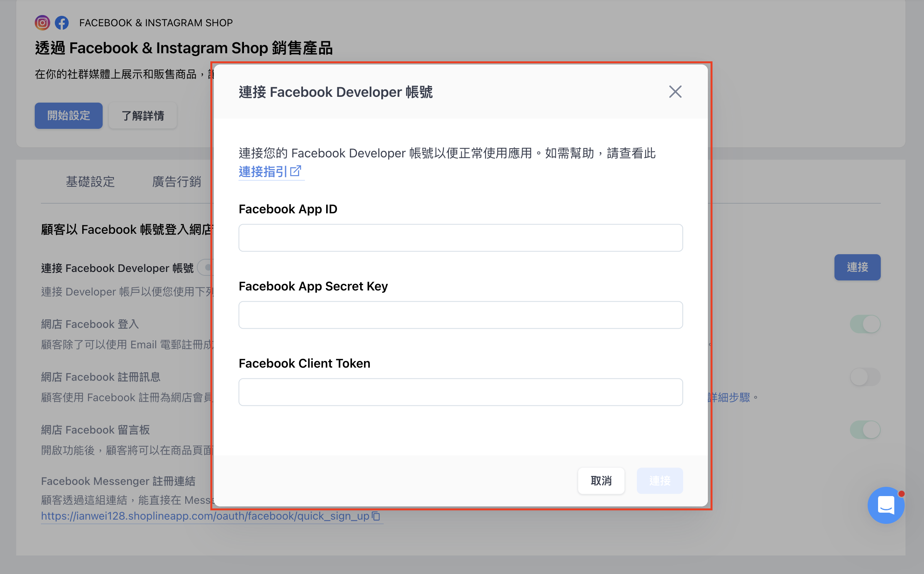Toggle 網店 Facebook 留言板 switch
Viewport: 924px width, 574px height.
coord(865,430)
